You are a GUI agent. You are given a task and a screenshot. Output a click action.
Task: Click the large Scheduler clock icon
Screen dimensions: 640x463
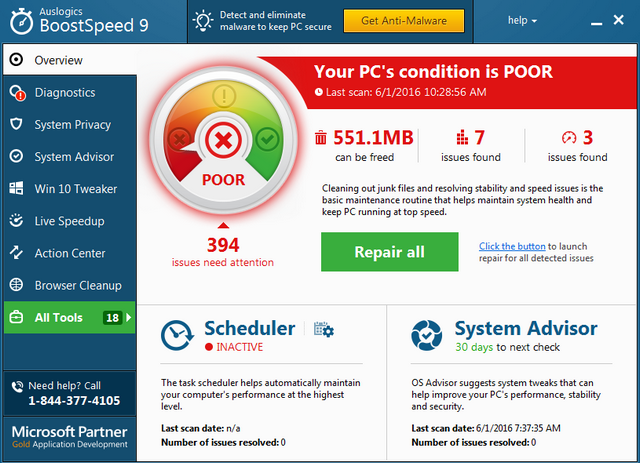point(177,336)
